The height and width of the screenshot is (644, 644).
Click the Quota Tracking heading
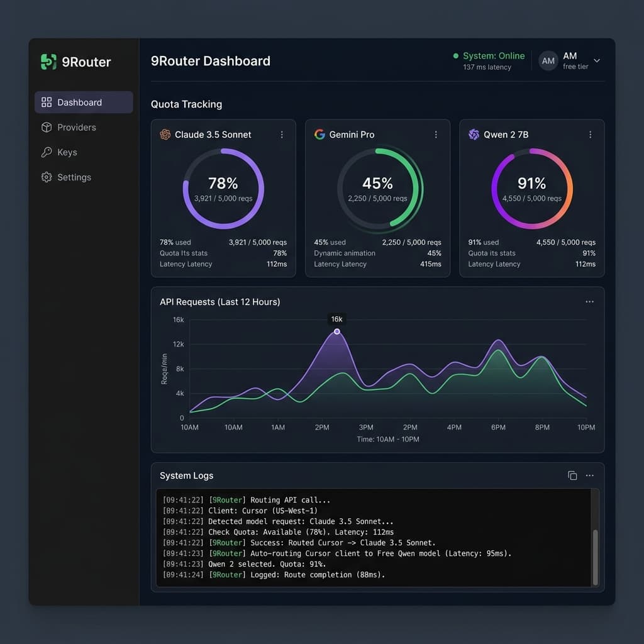click(186, 104)
